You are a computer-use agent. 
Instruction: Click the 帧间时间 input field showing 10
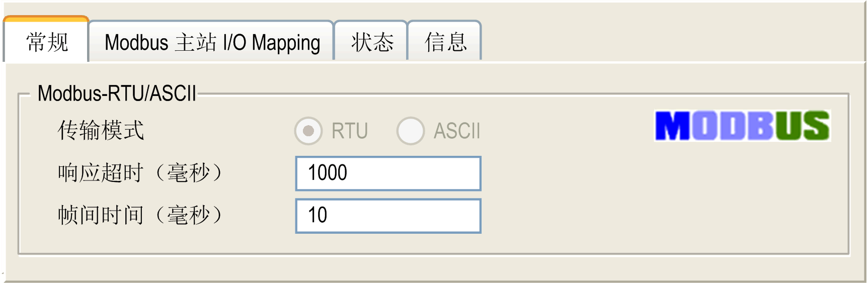coord(388,216)
